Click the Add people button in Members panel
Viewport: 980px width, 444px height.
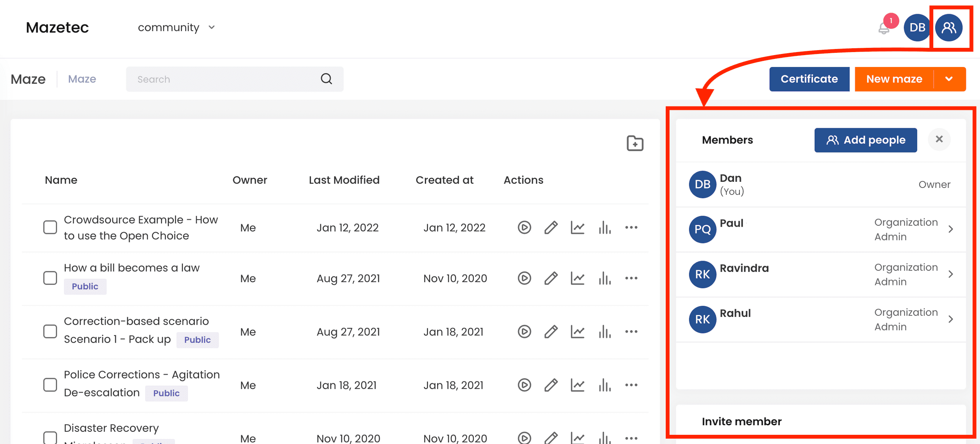tap(866, 140)
